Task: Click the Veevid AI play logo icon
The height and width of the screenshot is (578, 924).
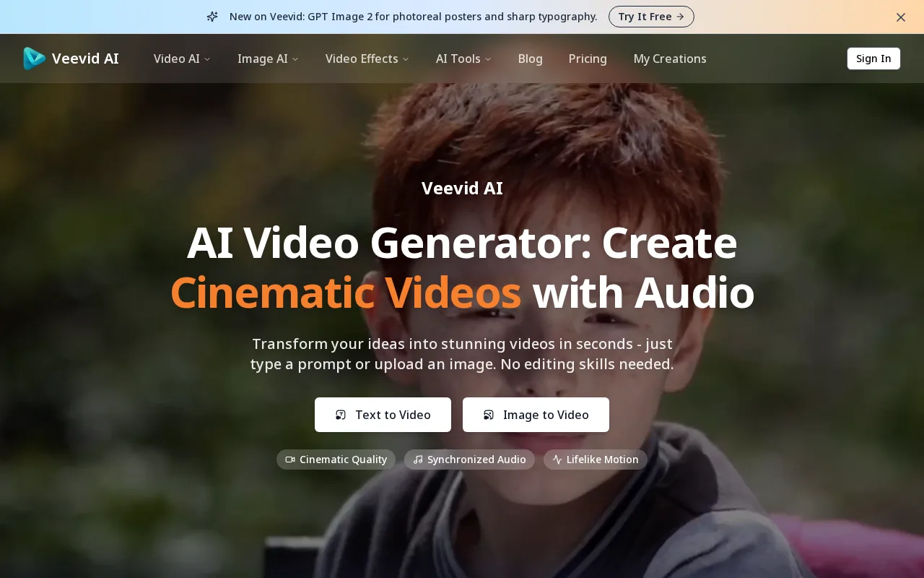Action: click(34, 59)
